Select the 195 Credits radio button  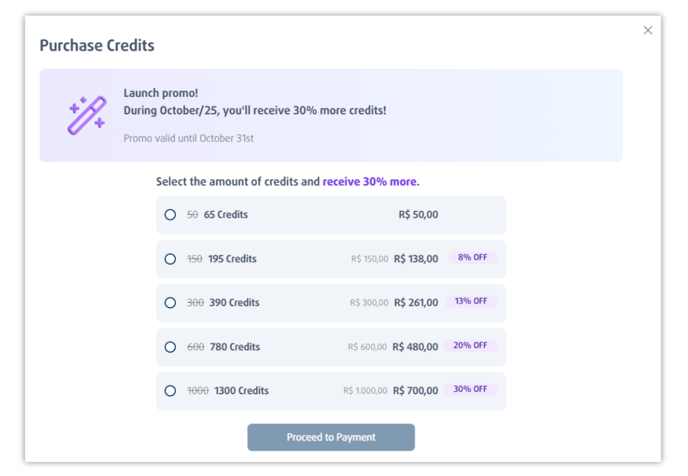point(170,259)
